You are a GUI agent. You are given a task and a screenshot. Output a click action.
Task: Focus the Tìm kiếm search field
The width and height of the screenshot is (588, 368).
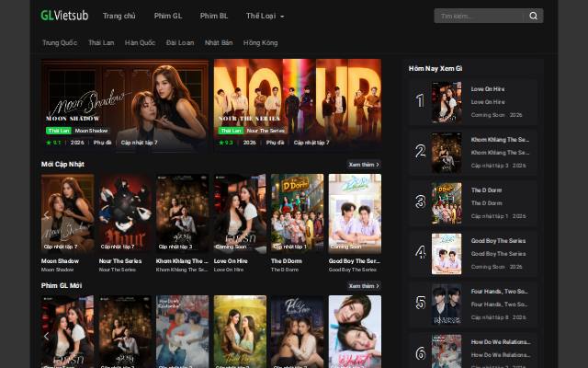click(481, 16)
